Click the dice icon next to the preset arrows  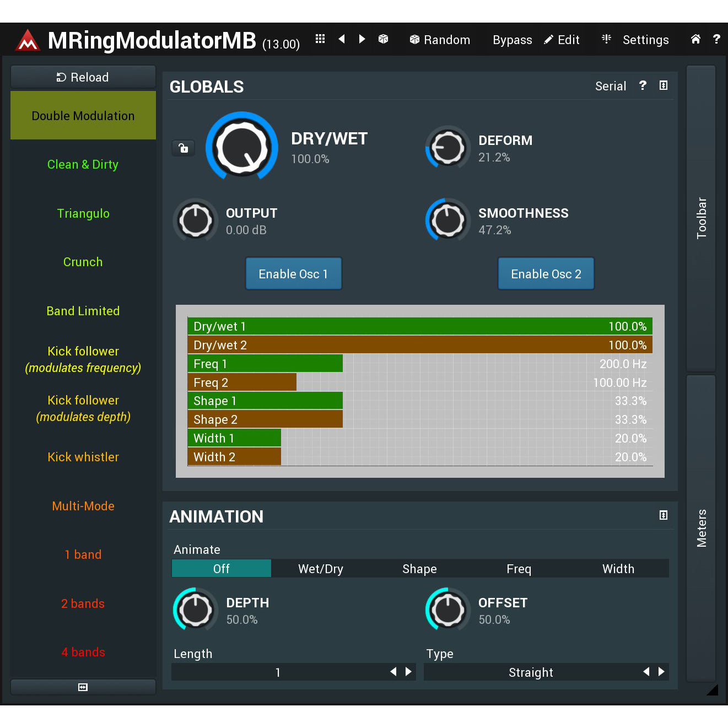click(383, 39)
